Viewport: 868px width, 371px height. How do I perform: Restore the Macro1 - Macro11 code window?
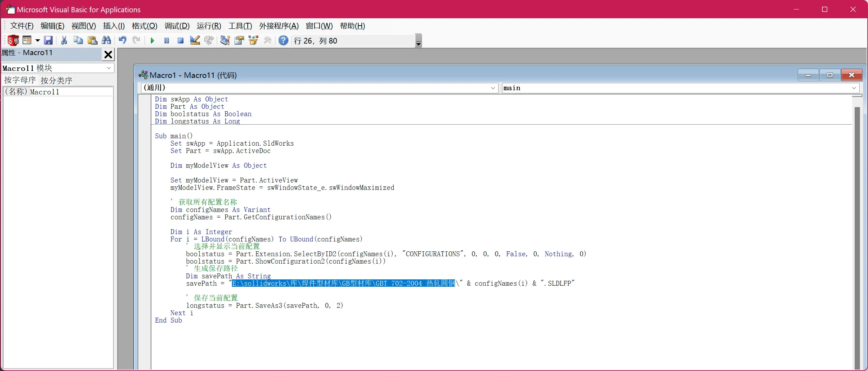pos(830,75)
